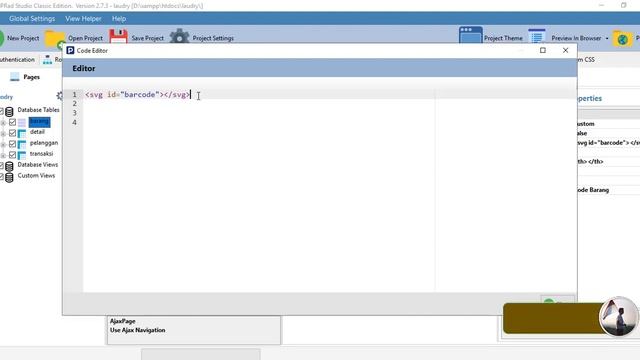640x360 pixels.
Task: Click the Project Settings label
Action: pos(213,38)
